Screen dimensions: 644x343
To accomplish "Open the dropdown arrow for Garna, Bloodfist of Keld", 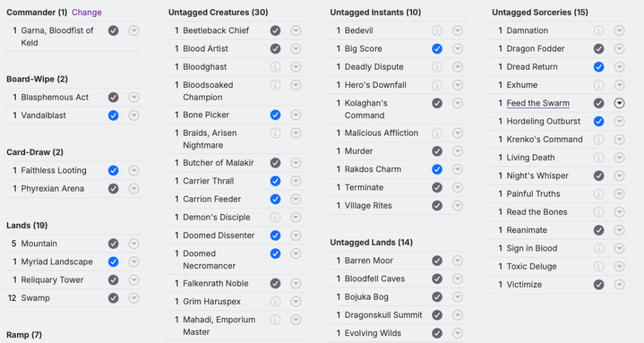I will 134,31.
